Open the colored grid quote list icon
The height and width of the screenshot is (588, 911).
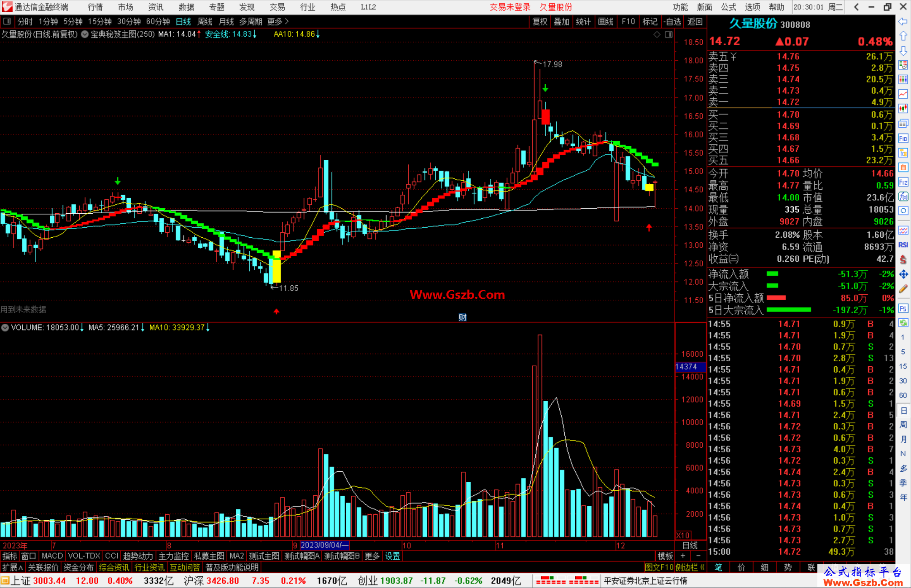(x=903, y=79)
